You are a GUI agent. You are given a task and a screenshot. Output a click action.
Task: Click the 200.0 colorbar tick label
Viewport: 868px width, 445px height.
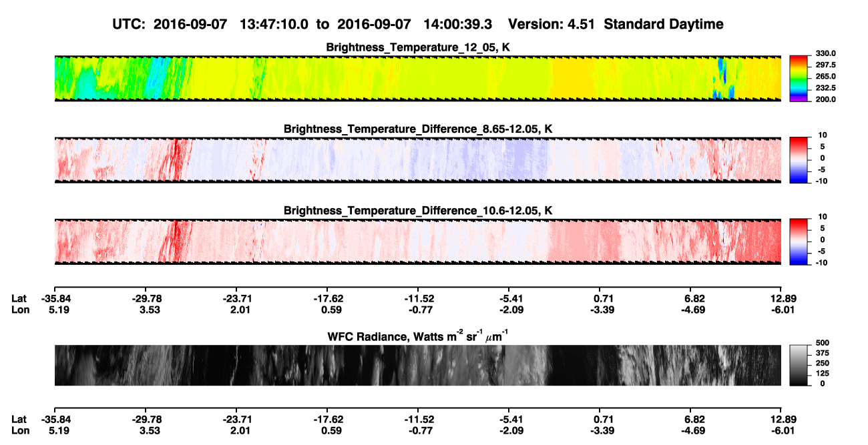coord(827,99)
